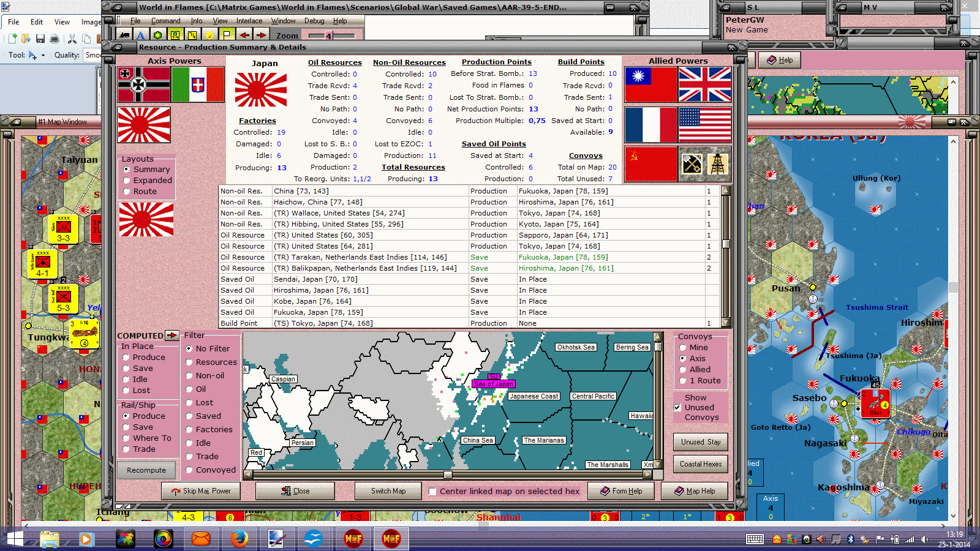The width and height of the screenshot is (980, 551).
Task: Enable Center linked map on selected hex
Action: click(432, 491)
